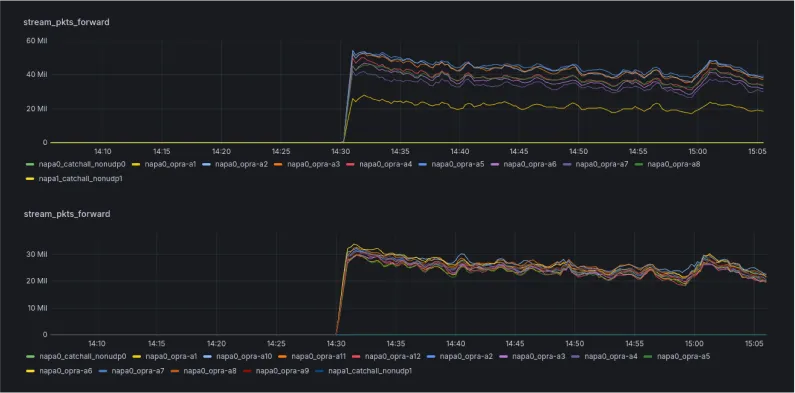
Task: Open the orange swatch beside napa0_opra-a11
Action: point(283,357)
